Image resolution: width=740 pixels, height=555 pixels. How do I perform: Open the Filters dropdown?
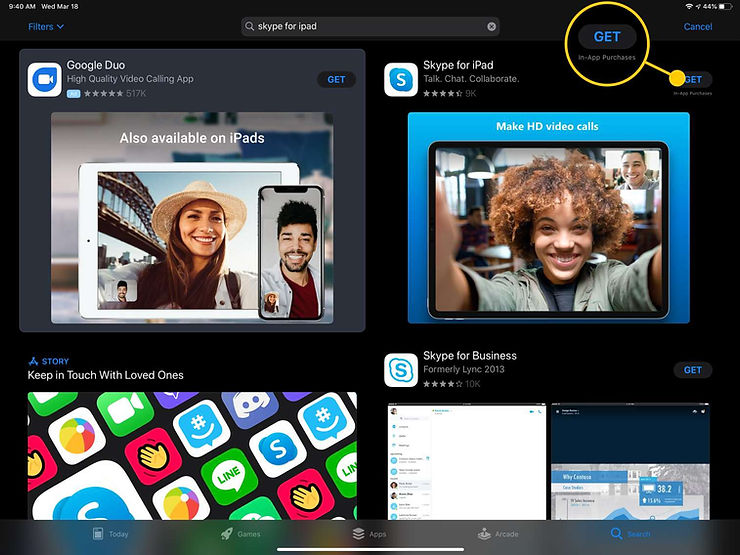click(x=46, y=26)
